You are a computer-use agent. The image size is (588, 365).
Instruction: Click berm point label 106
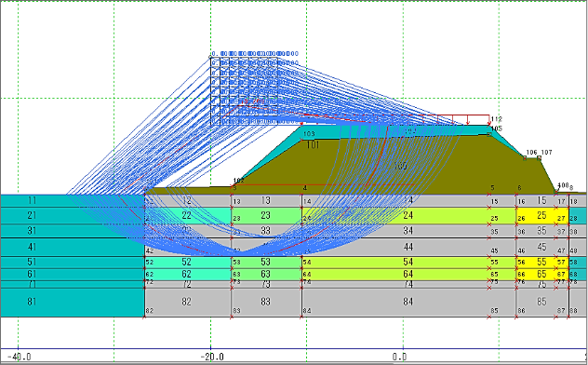[532, 153]
